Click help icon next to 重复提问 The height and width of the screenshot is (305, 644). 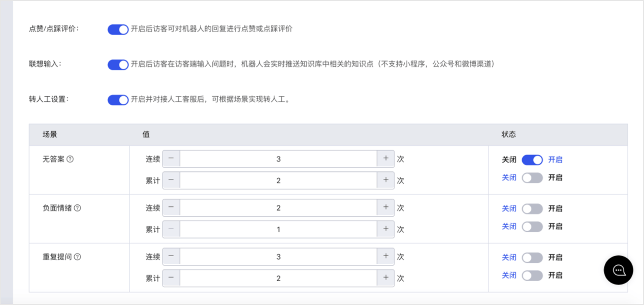click(77, 257)
